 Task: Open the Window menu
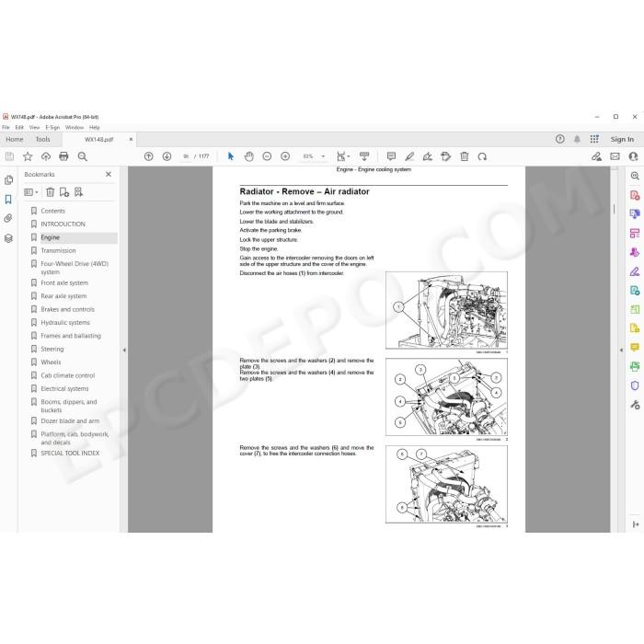click(75, 127)
